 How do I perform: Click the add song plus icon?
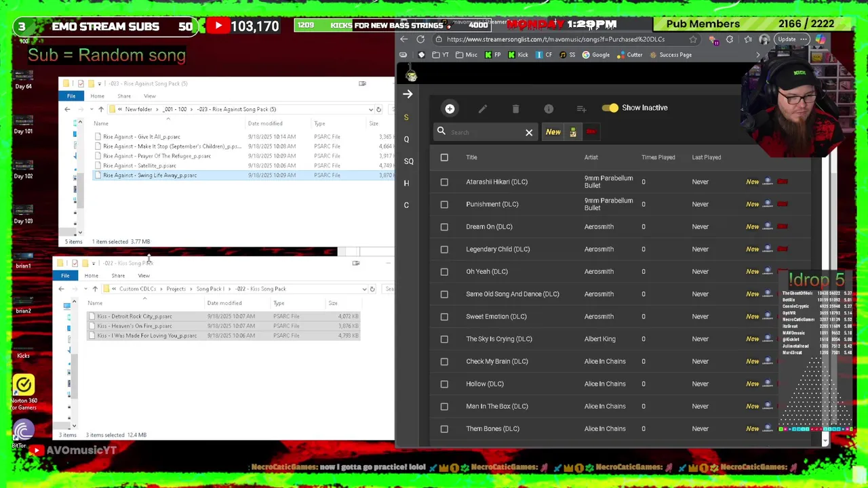click(450, 108)
